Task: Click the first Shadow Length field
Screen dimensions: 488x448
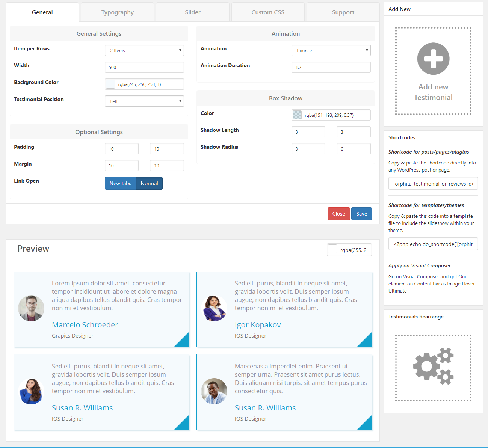Action: (308, 132)
